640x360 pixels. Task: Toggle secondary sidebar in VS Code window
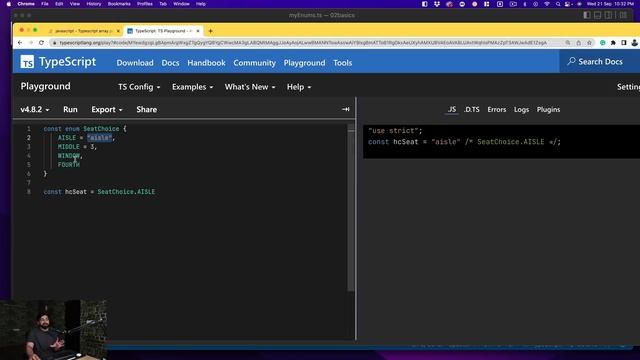(x=609, y=15)
